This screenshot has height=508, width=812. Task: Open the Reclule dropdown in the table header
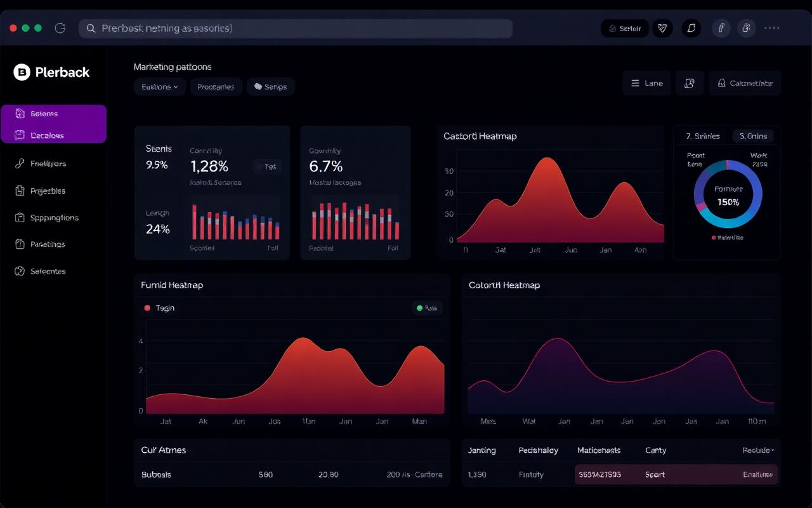(x=758, y=450)
